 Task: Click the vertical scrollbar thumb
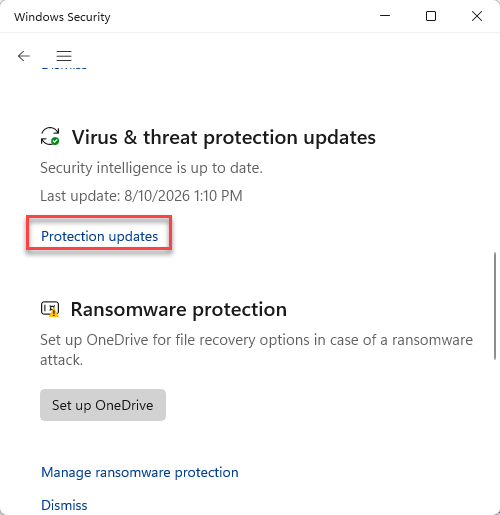point(496,306)
